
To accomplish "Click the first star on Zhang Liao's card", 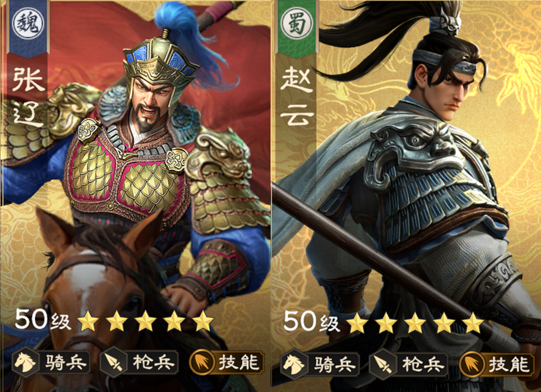I will pyautogui.click(x=87, y=321).
